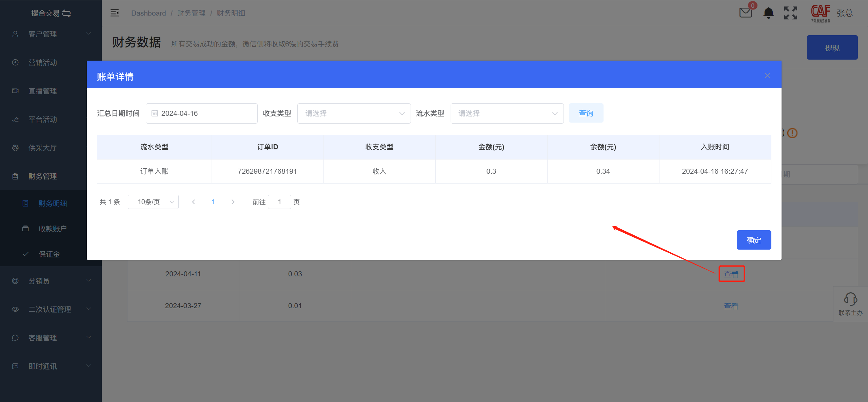The width and height of the screenshot is (868, 402).
Task: Open the 流水类型 dropdown
Action: click(x=507, y=113)
